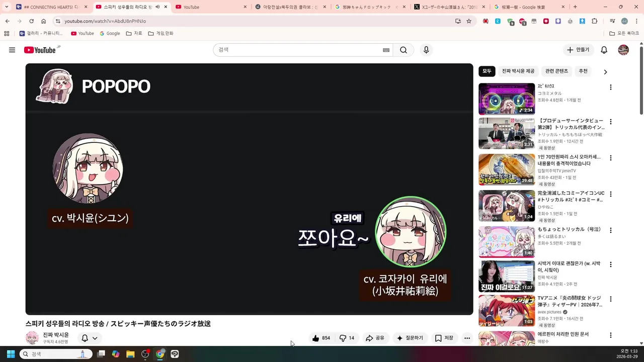Select the 진짜 박시윤 제공 chip
Viewport: 644px width, 362px height.
(518, 71)
